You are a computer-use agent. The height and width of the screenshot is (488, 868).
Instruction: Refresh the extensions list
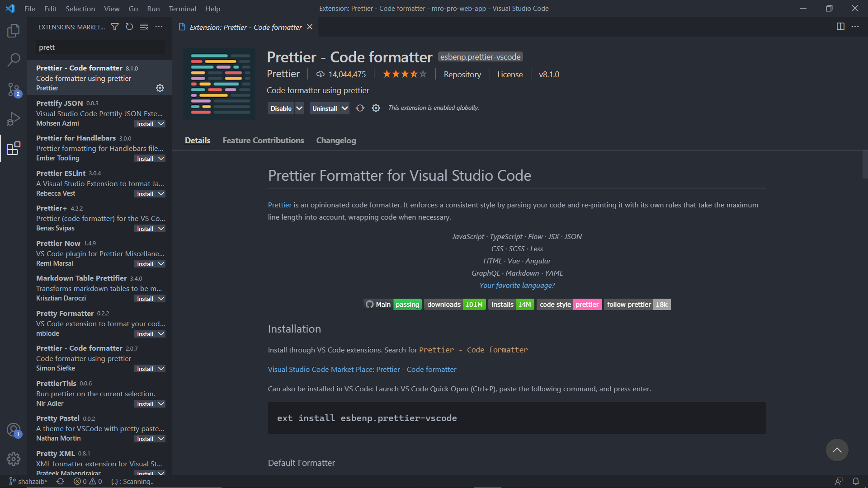click(x=129, y=27)
